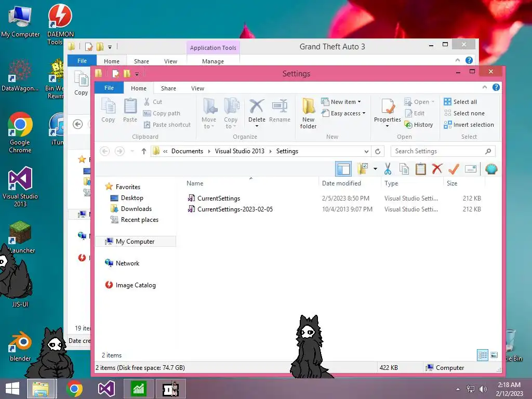Open Downloads in the navigation pane
532x399 pixels.
pyautogui.click(x=136, y=209)
